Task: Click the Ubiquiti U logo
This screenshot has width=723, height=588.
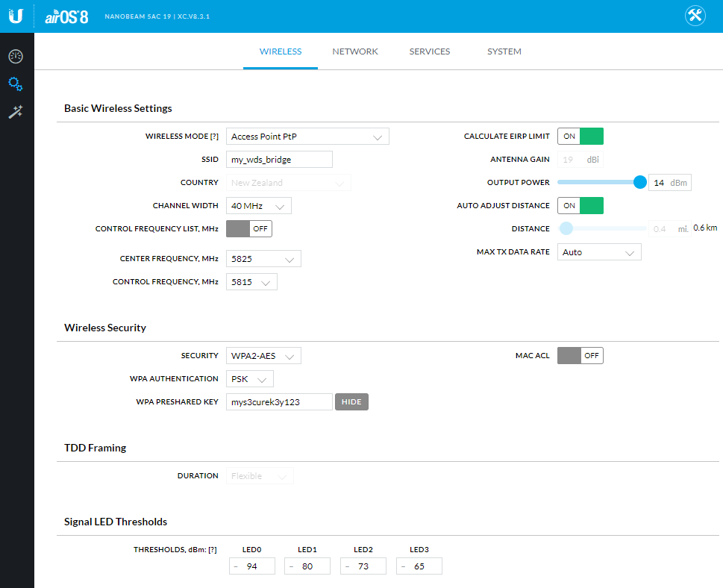Action: 16,16
